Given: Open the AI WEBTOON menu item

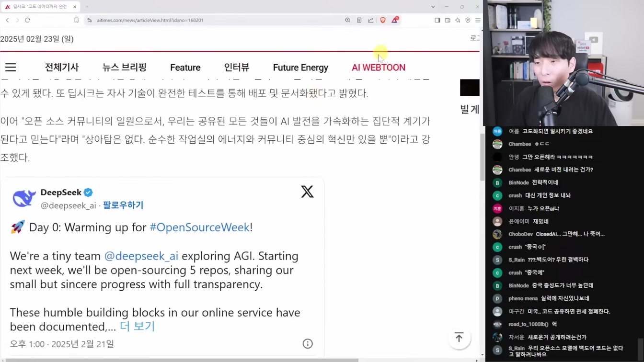Looking at the screenshot, I should (x=379, y=68).
